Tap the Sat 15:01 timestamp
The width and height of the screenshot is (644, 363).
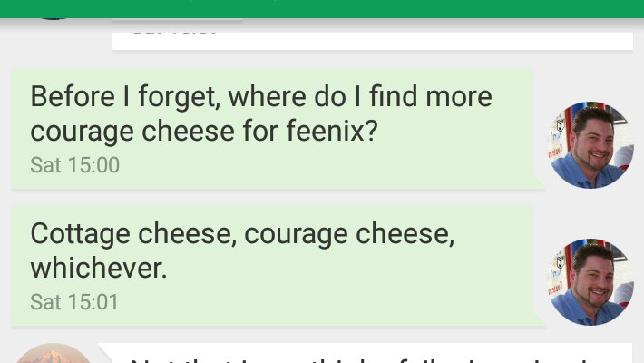pos(74,302)
